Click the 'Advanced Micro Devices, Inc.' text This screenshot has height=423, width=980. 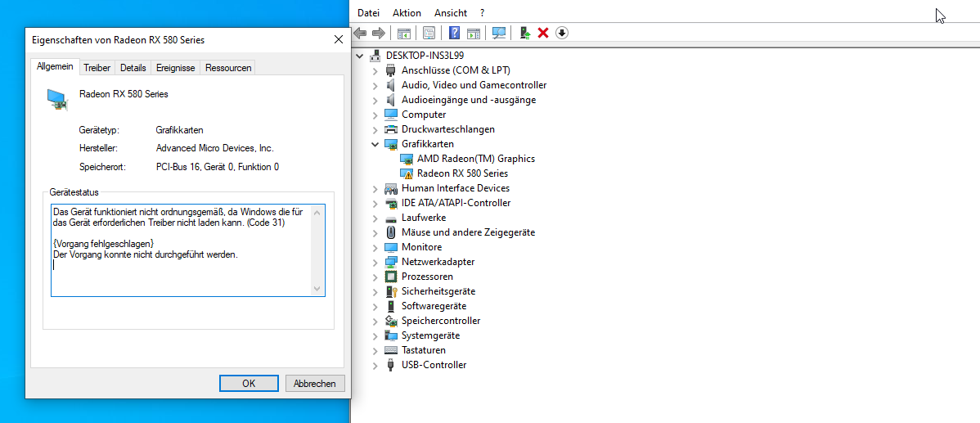point(214,149)
